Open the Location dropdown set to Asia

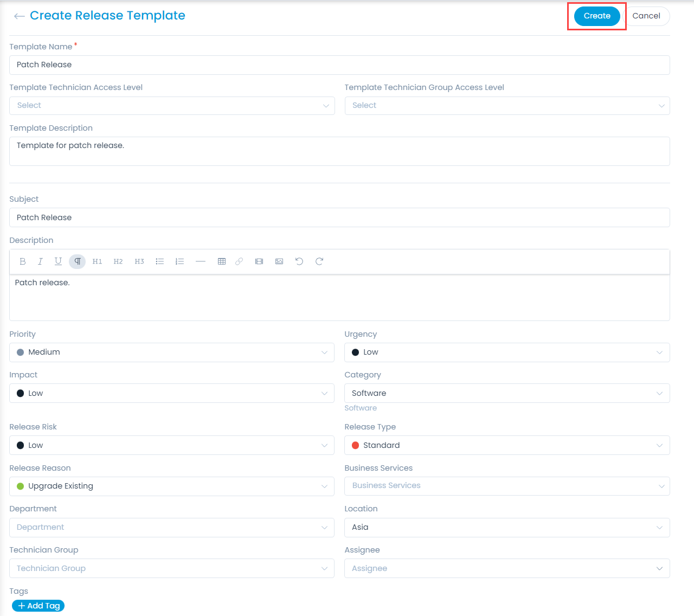(507, 528)
